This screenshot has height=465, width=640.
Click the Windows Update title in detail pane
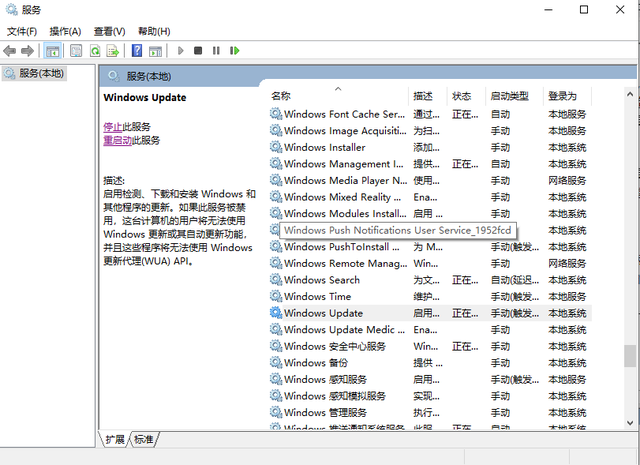[x=144, y=98]
